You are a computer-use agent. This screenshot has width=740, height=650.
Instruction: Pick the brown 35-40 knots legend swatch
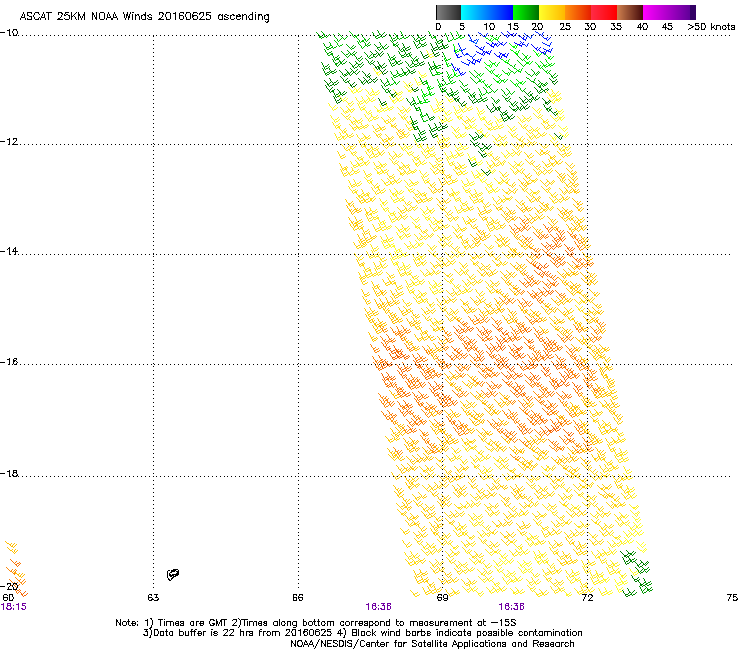pyautogui.click(x=630, y=12)
